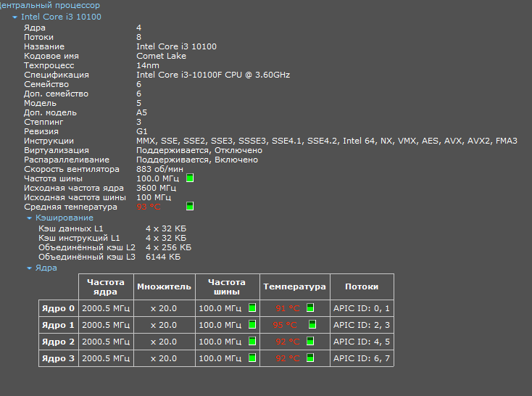Select the APIC ID: 6, 7 cell
This screenshot has height=396, width=532.
(x=362, y=358)
